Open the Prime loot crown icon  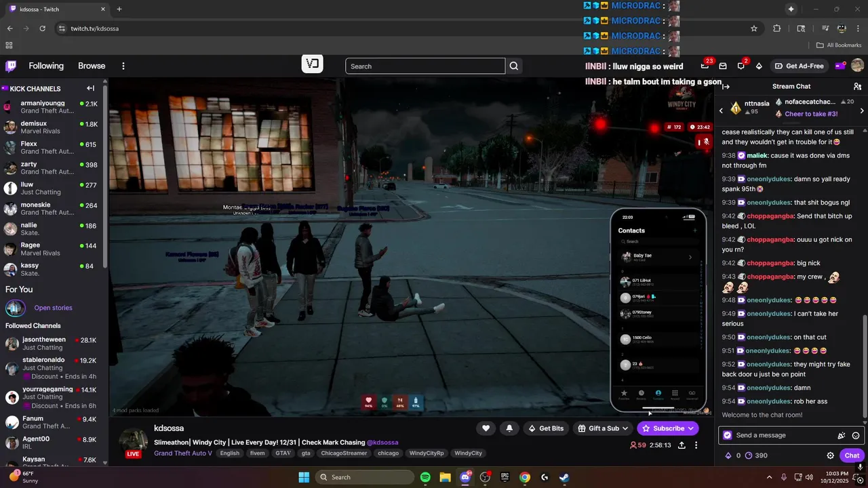705,66
